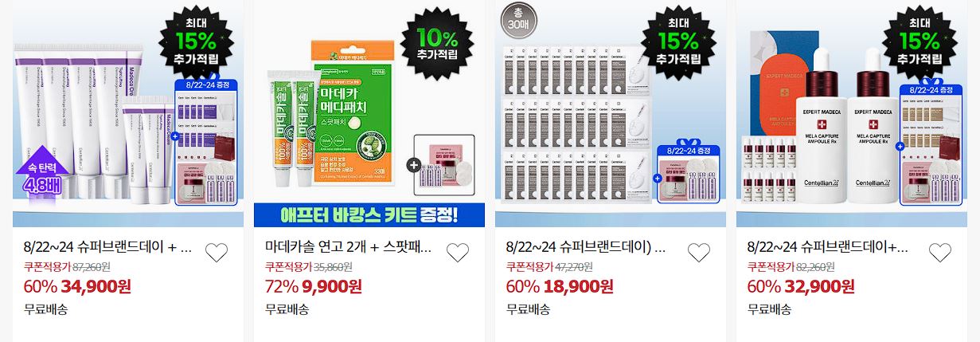This screenshot has height=342, width=980.
Task: Click the 애프터 바캉스 키트 증정 banner
Action: coord(369,214)
